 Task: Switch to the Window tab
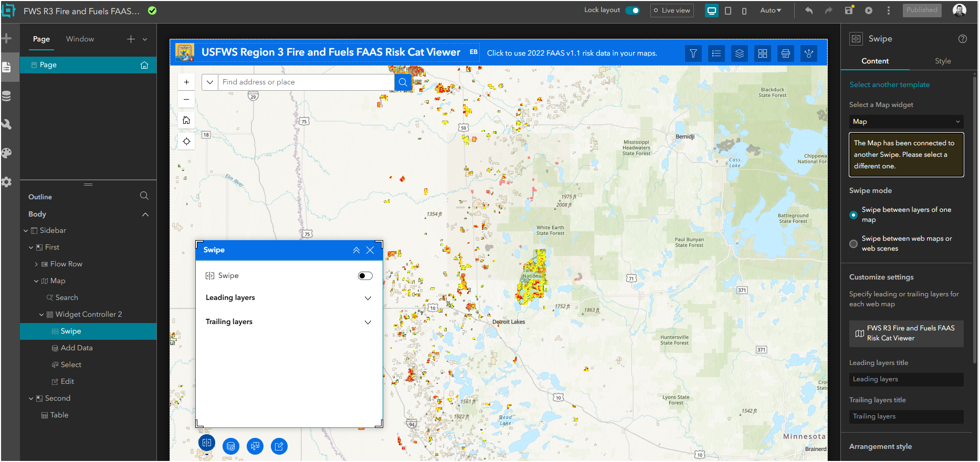click(80, 39)
